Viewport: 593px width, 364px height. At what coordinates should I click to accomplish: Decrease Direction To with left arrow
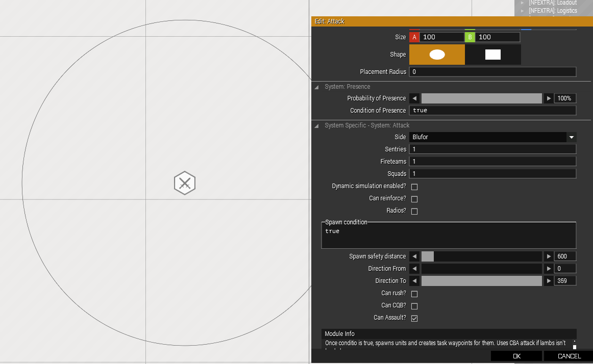(414, 281)
